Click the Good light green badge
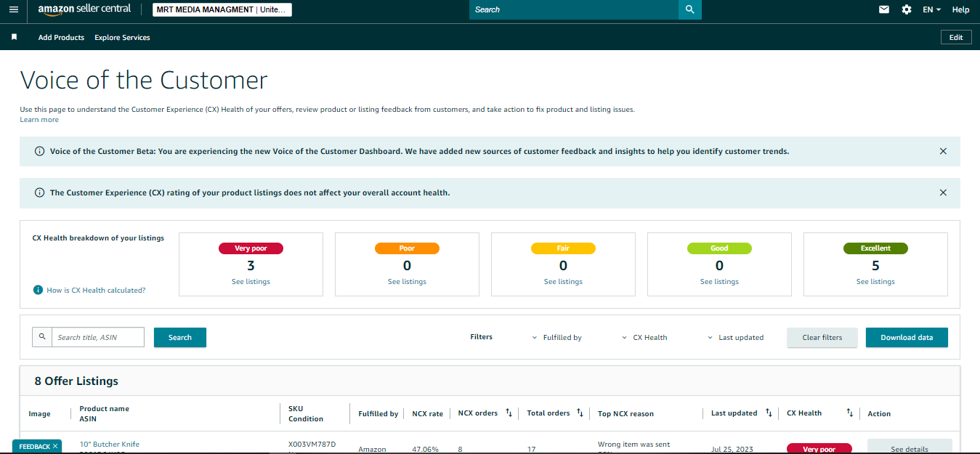The width and height of the screenshot is (980, 454). coord(719,248)
